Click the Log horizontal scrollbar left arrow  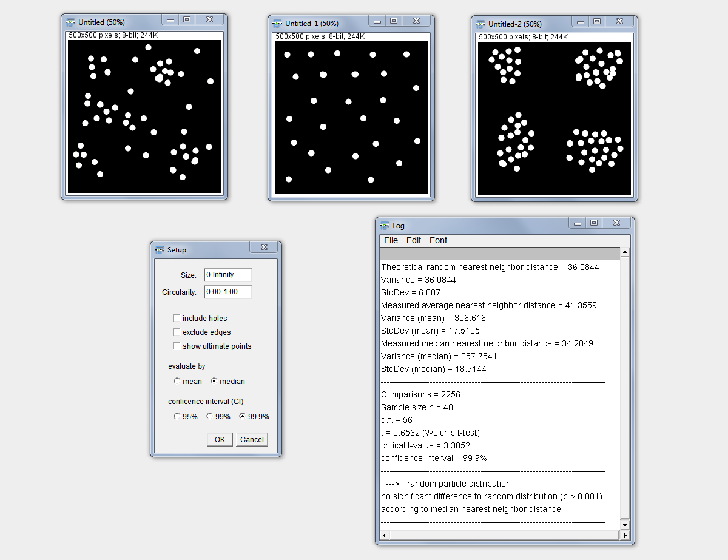(x=384, y=535)
